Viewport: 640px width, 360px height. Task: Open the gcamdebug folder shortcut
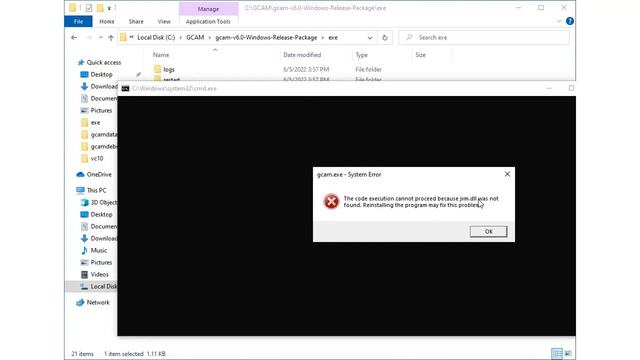(x=99, y=146)
